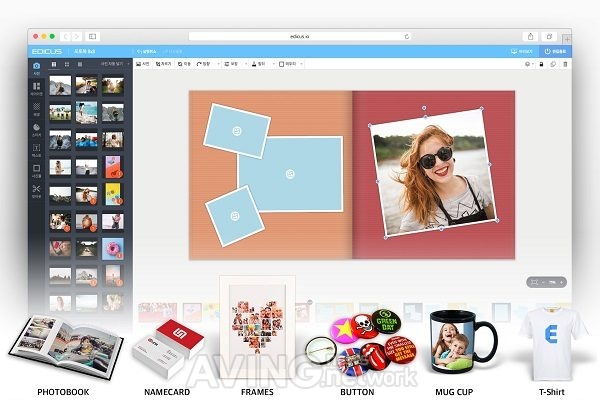The height and width of the screenshot is (400, 600).
Task: Click the address bar showing edicus.io
Action: [299, 36]
